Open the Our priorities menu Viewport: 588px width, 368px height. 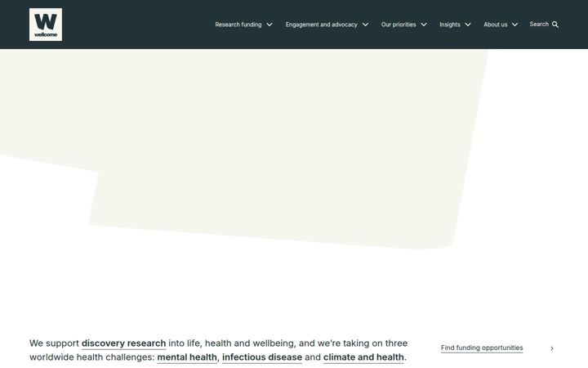(399, 25)
